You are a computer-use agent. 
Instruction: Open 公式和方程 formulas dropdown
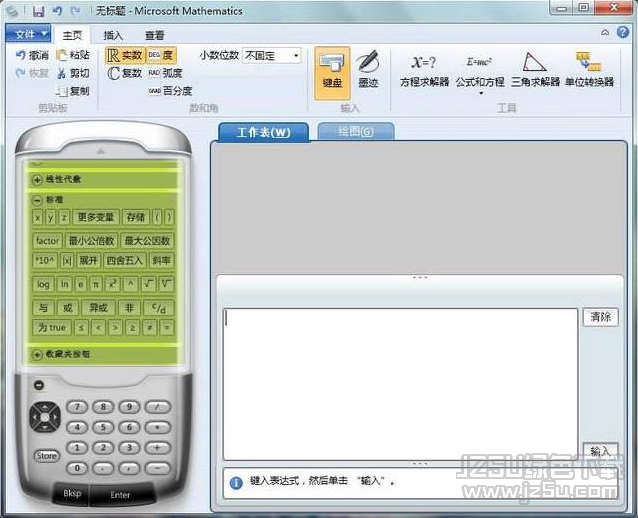click(480, 74)
